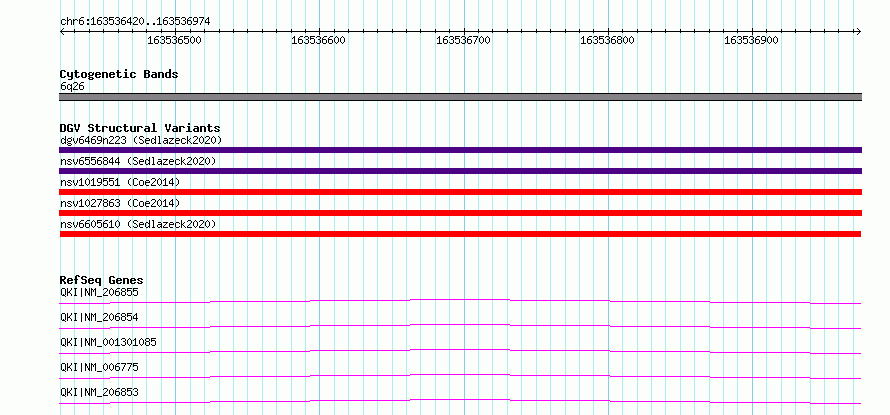Click the purple bar for nsv6556844
The width and height of the screenshot is (890, 415).
pos(460,171)
